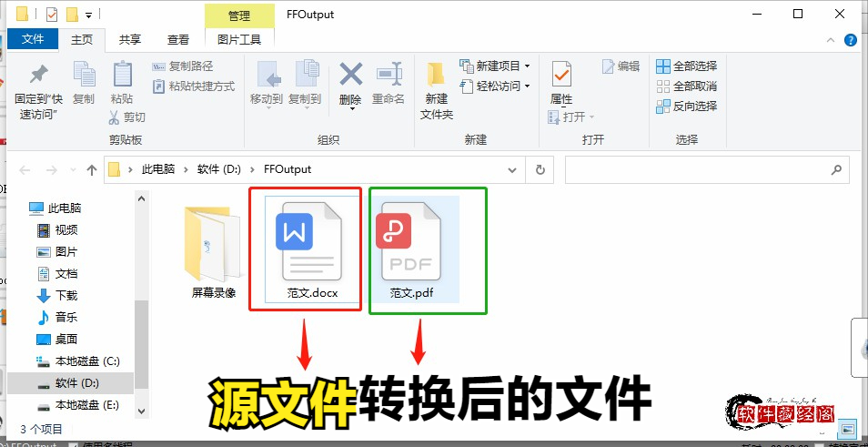868x447 pixels.
Task: Click the Open dropdown in ribbon
Action: tap(570, 117)
